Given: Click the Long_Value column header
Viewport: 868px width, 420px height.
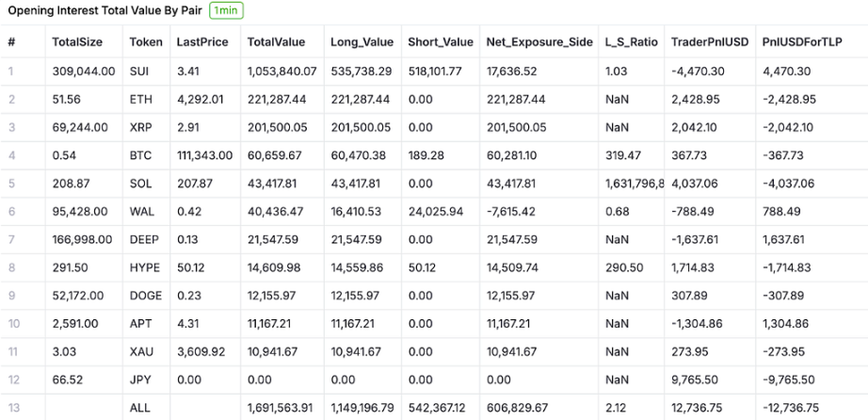Looking at the screenshot, I should [360, 42].
